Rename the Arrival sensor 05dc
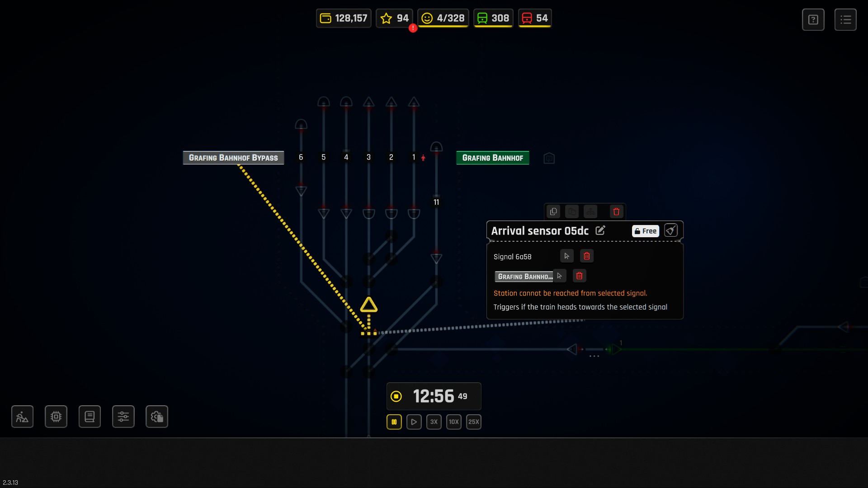The height and width of the screenshot is (488, 868). (600, 231)
